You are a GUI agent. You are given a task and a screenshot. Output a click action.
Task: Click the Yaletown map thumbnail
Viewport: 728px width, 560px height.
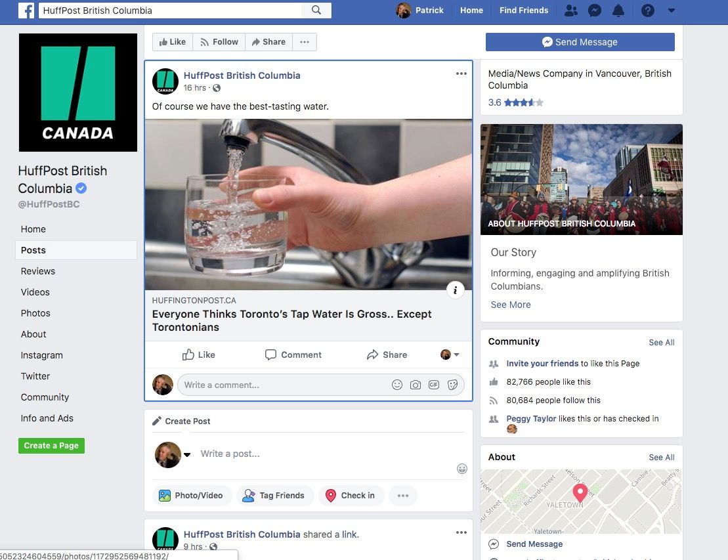coord(582,502)
